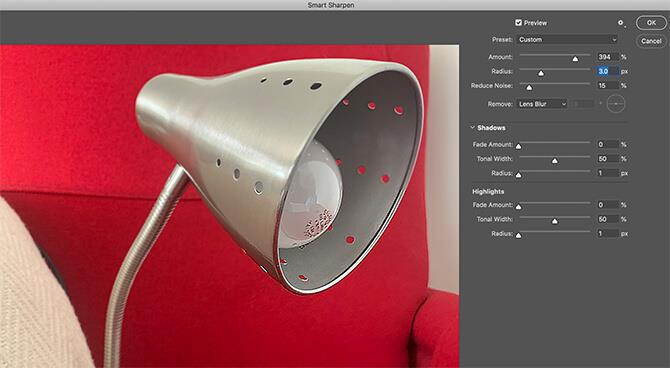The width and height of the screenshot is (670, 368).
Task: Open the gear settings menu icon
Action: point(621,23)
